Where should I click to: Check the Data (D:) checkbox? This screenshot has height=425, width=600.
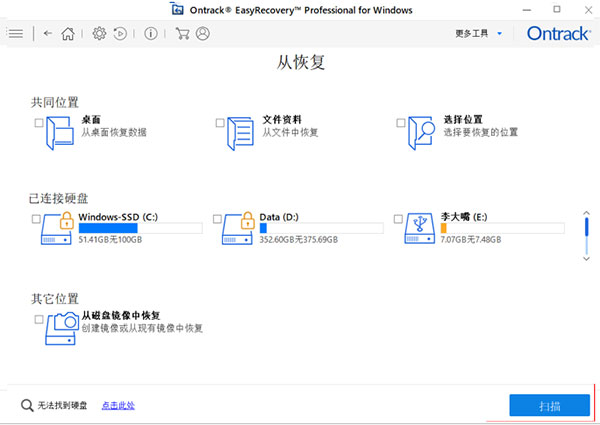pos(217,219)
